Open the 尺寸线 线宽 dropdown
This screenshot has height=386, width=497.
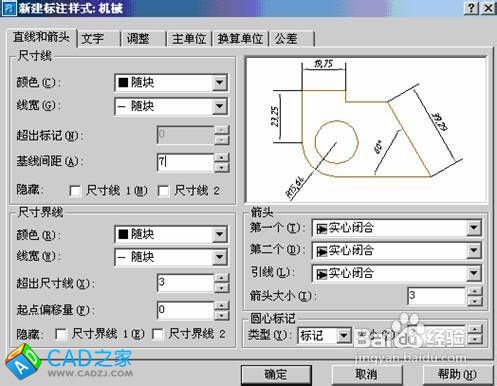pos(220,106)
